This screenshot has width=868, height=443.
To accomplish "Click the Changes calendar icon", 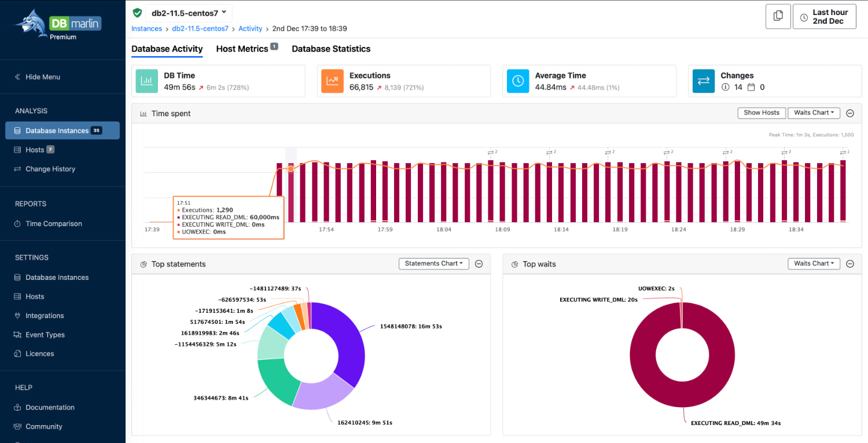I will 751,87.
